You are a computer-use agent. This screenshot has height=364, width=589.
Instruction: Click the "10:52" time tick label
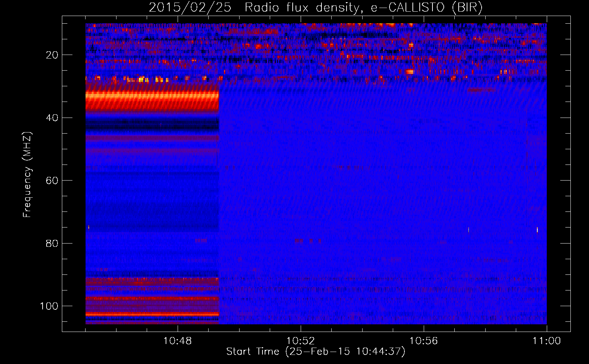[x=301, y=341]
